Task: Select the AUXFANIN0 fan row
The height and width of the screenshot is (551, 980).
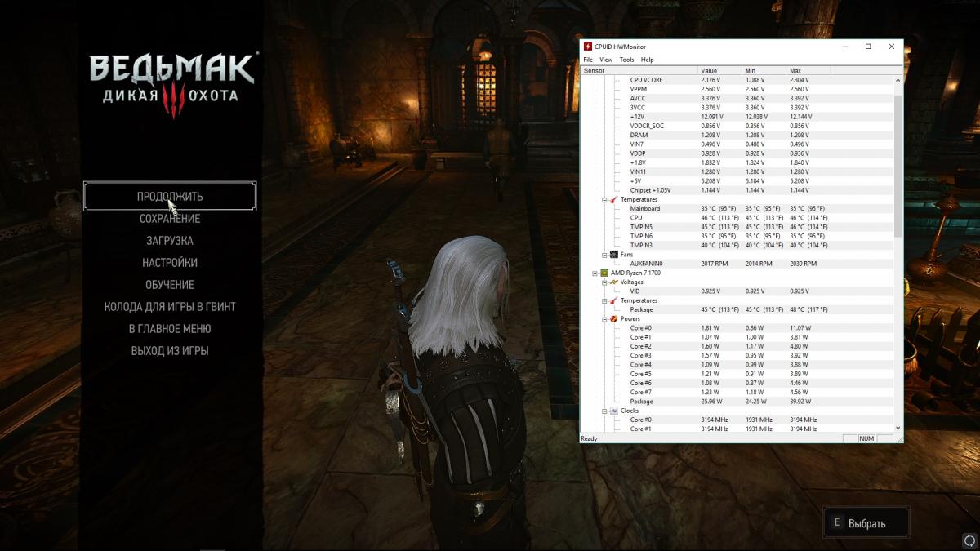Action: [737, 264]
